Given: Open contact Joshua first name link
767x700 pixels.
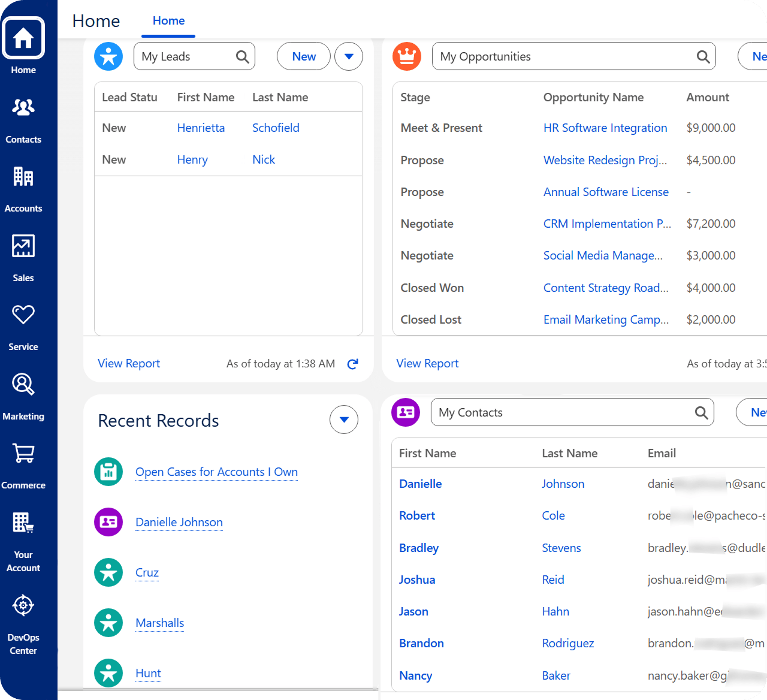Looking at the screenshot, I should (417, 580).
